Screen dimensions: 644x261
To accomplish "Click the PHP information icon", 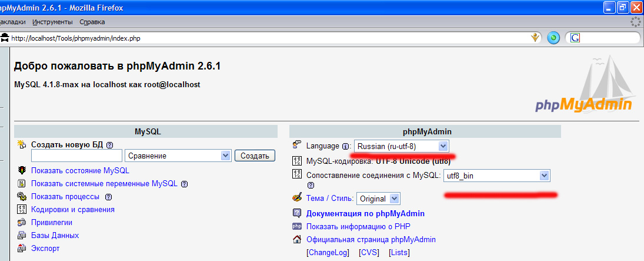I will pos(296,226).
